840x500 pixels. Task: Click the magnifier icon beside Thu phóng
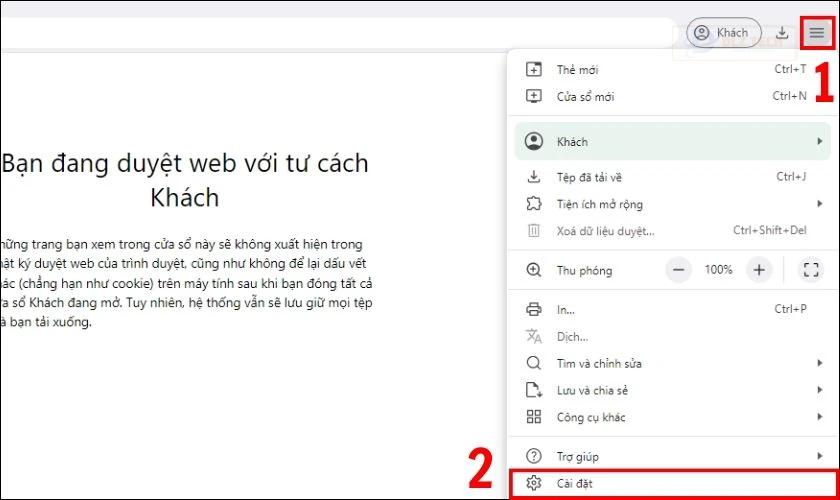534,270
